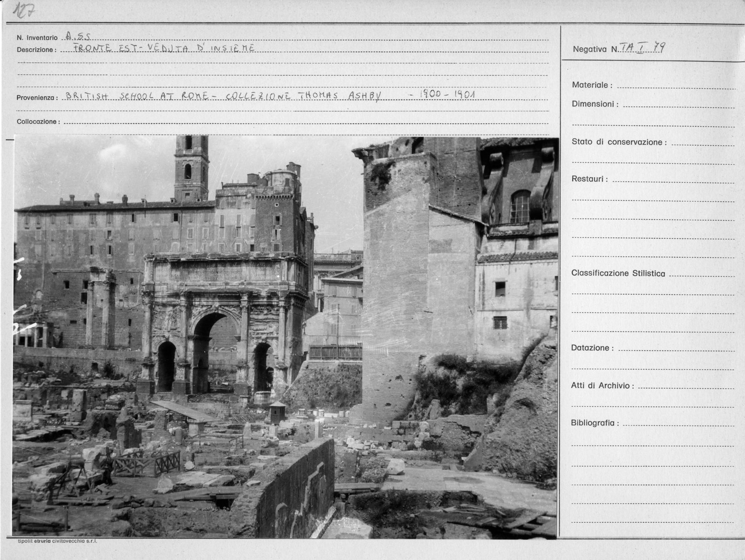This screenshot has height=560, width=745.
Task: Click the 'Provenienza' field label
Action: click(37, 98)
